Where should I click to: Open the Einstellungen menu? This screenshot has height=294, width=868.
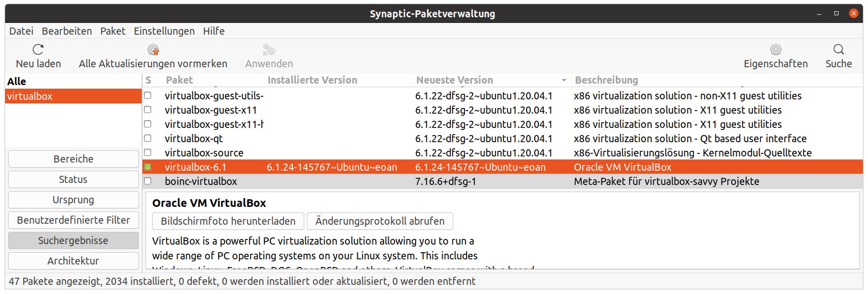pyautogui.click(x=164, y=31)
